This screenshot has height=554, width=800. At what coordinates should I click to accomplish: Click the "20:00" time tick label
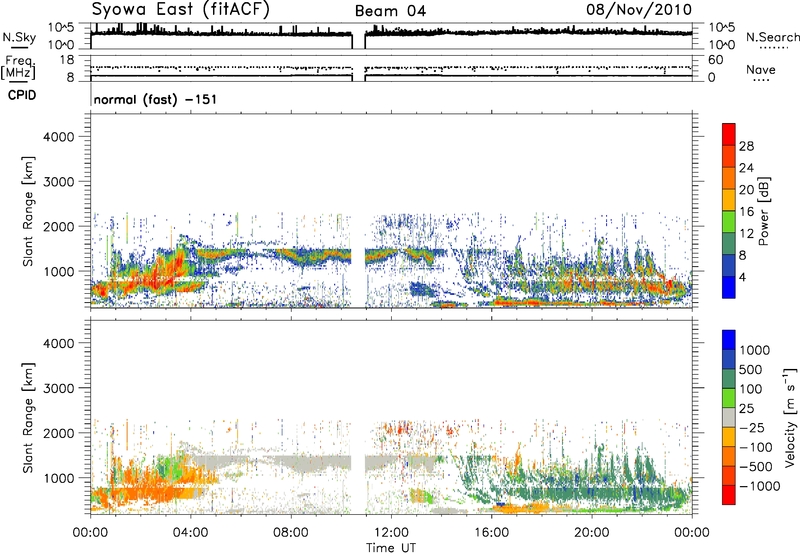pos(591,533)
